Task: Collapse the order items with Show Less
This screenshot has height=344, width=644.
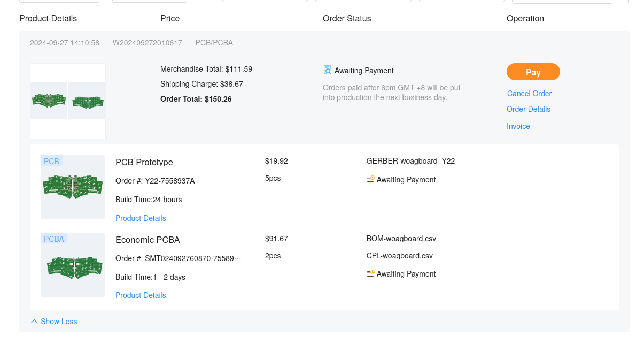Action: point(59,322)
